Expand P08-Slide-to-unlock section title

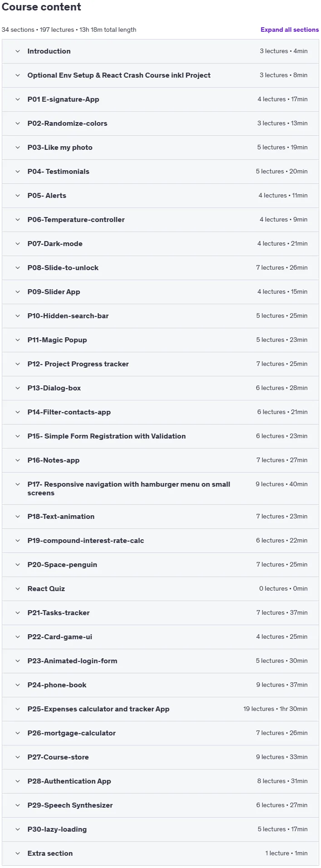coord(63,268)
